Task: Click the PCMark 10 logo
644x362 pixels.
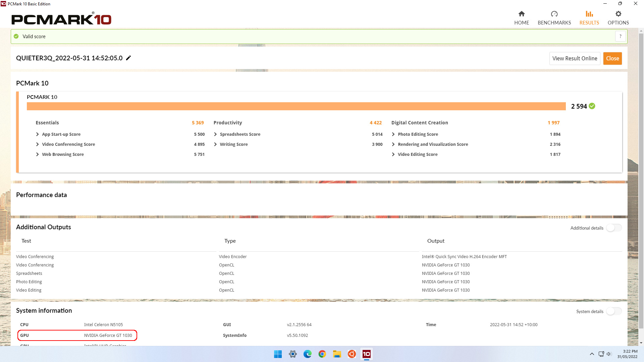Action: [x=61, y=19]
